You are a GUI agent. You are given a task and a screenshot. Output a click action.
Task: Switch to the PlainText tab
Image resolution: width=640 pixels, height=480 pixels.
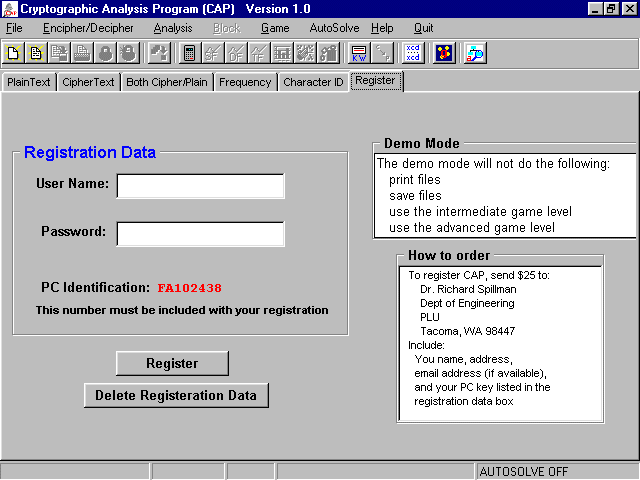(x=28, y=82)
